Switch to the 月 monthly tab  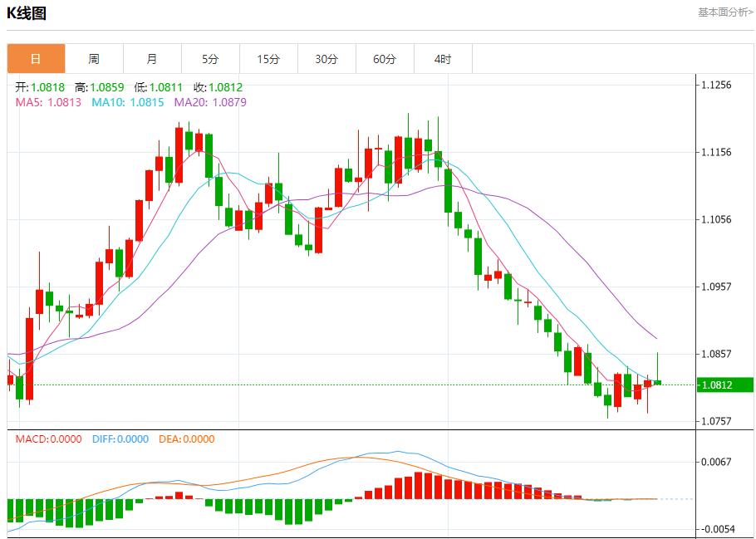coord(152,59)
